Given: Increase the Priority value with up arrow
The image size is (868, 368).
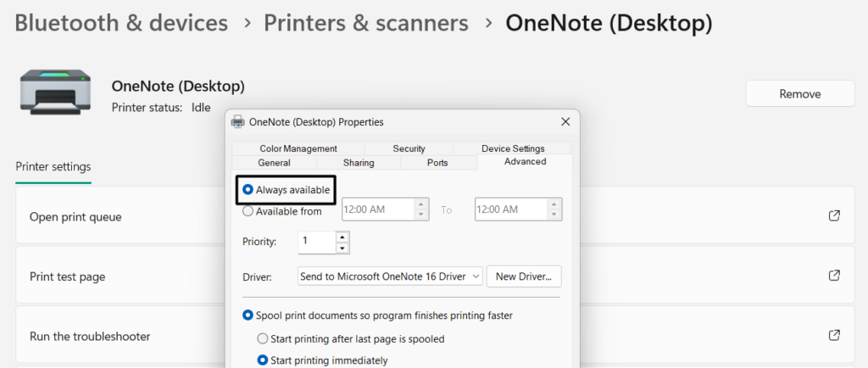Looking at the screenshot, I should pyautogui.click(x=342, y=237).
